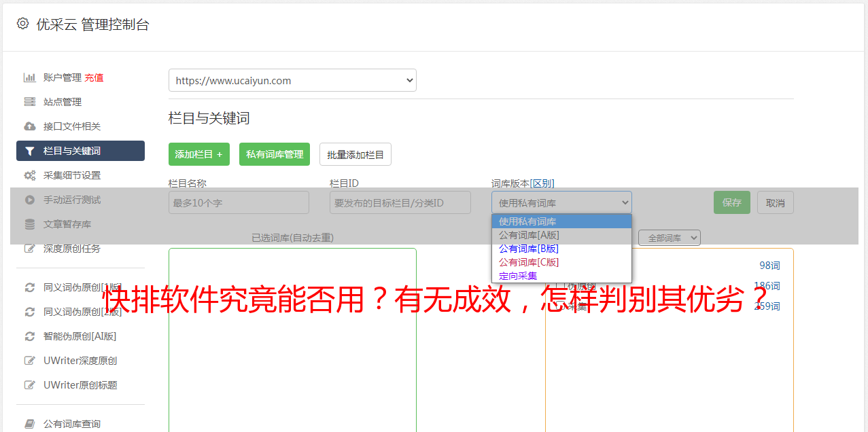
Task: Click the bar chart icon for 账户管理
Action: point(30,77)
